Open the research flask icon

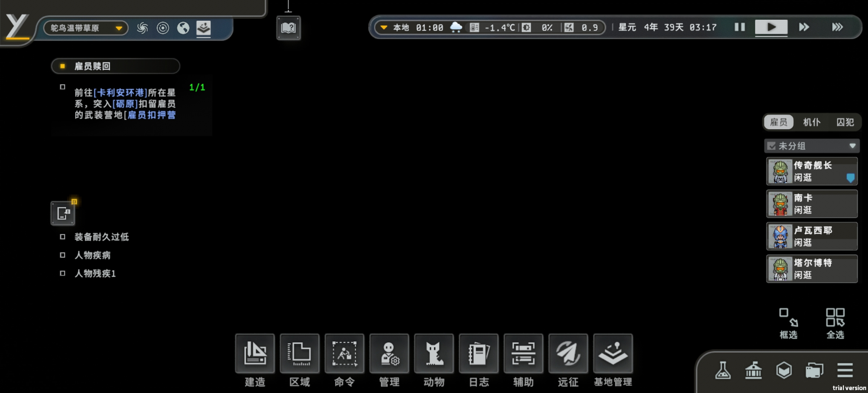coord(723,370)
